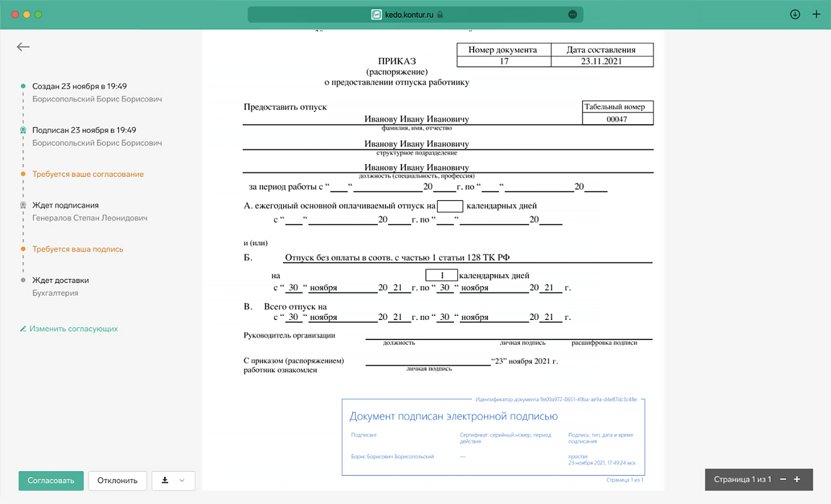The height and width of the screenshot is (504, 831).
Task: Reject document with Отклонить button
Action: (117, 481)
